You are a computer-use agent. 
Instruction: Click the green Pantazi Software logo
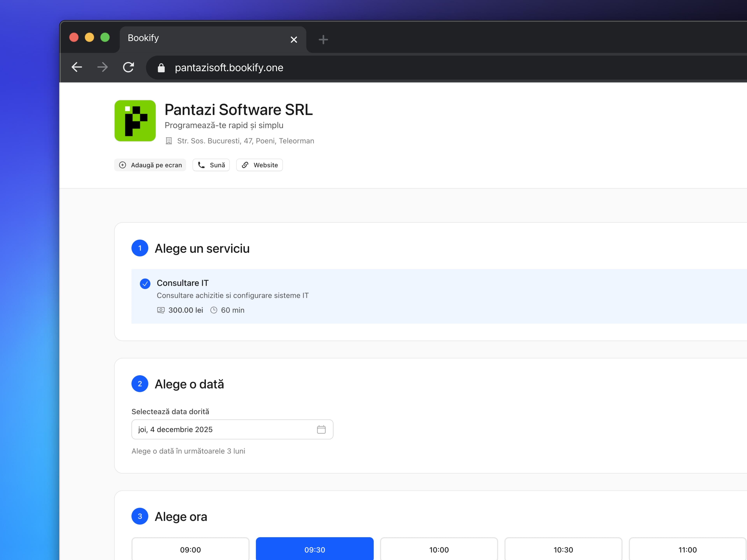click(x=135, y=121)
